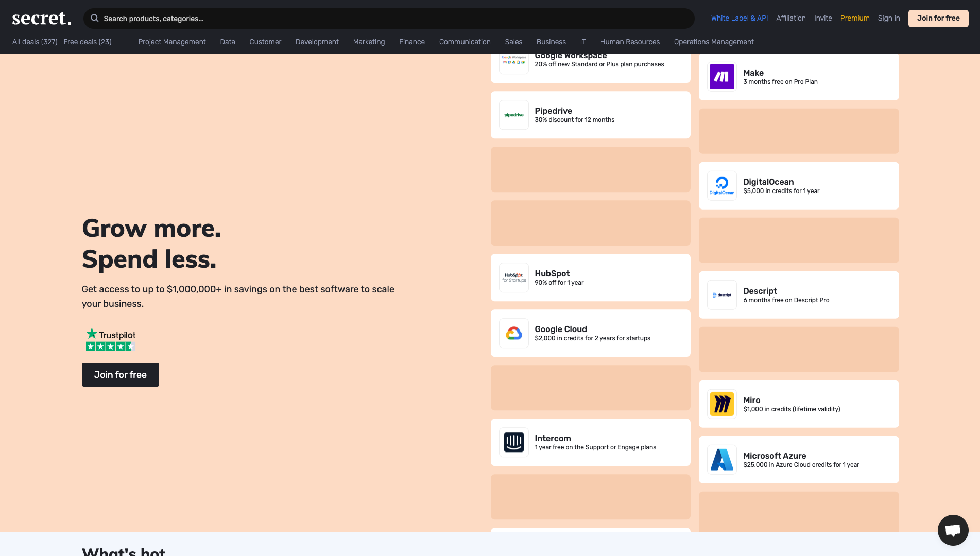Screen dimensions: 980x556
Task: Select the Customer category
Action: [265, 42]
